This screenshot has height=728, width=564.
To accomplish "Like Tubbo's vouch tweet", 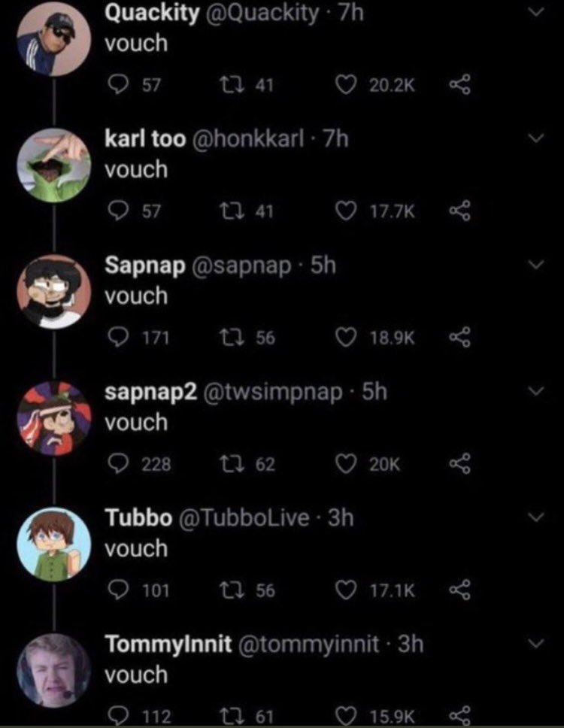I will coord(346,590).
